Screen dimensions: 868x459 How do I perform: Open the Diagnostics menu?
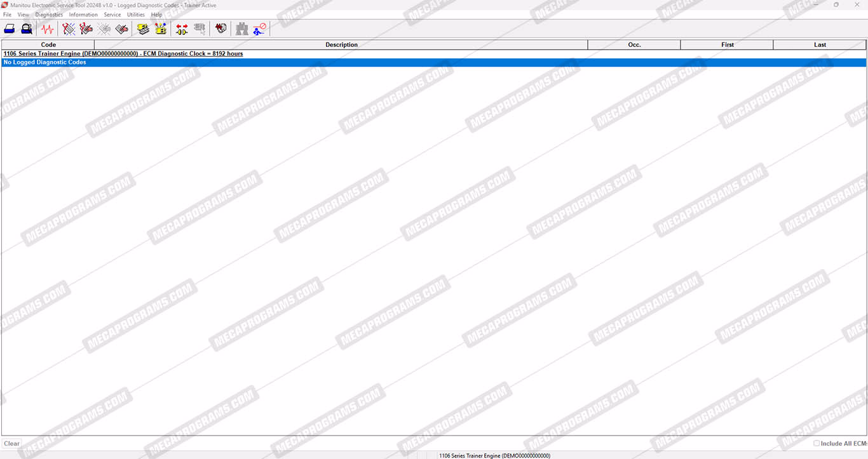pos(49,15)
